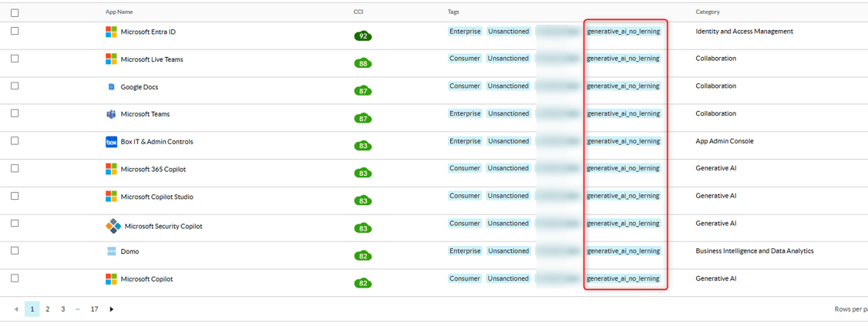Screen dimensions: 868x327
Task: Open the Microsoft Entra ID app name
Action: (x=148, y=32)
